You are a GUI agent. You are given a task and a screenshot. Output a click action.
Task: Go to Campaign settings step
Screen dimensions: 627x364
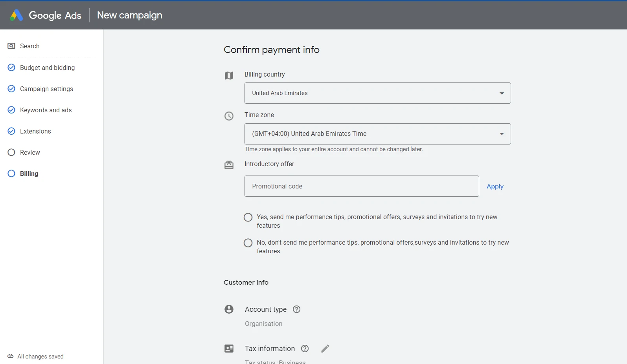(46, 89)
